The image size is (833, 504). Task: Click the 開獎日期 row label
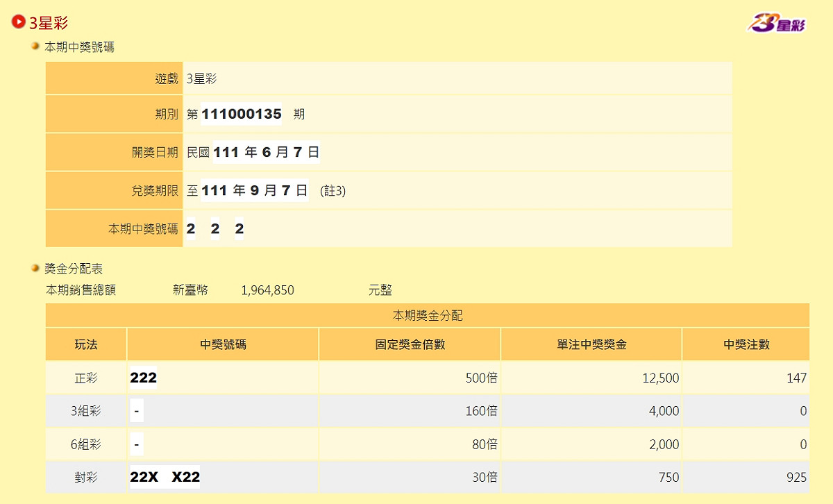coord(155,152)
